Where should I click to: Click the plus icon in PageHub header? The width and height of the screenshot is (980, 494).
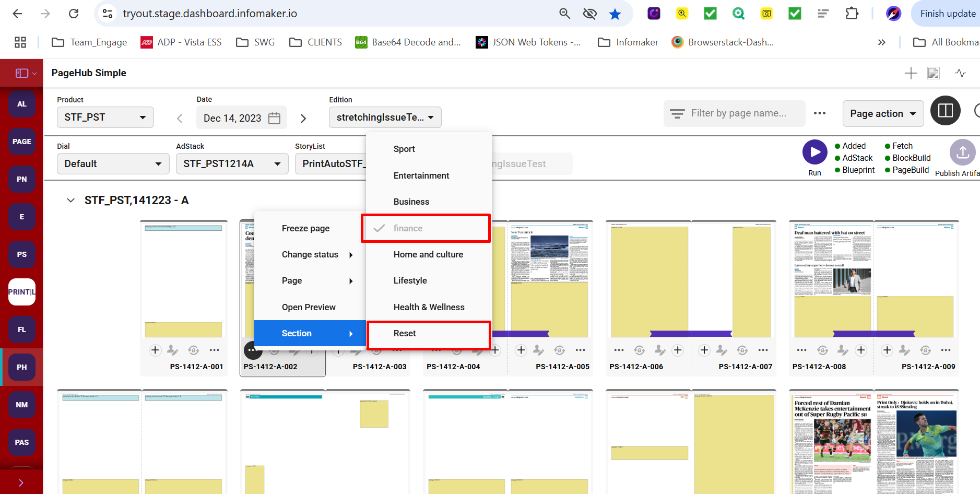click(911, 73)
